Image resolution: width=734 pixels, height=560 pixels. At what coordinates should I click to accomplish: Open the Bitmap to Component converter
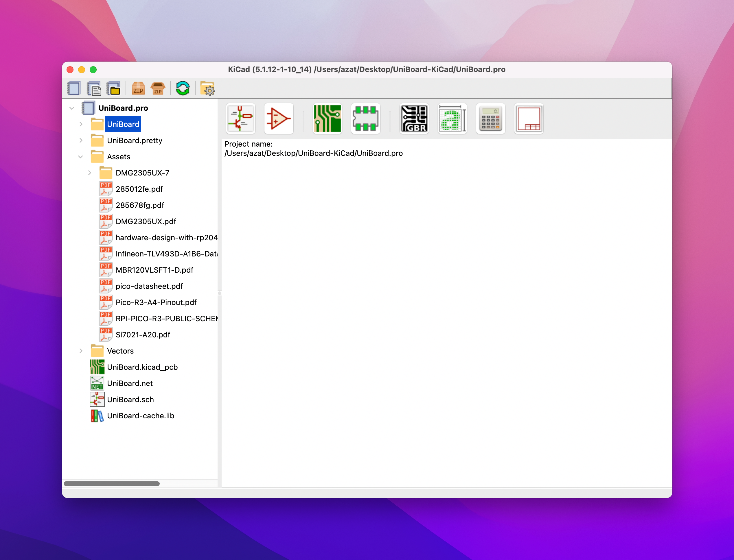452,119
